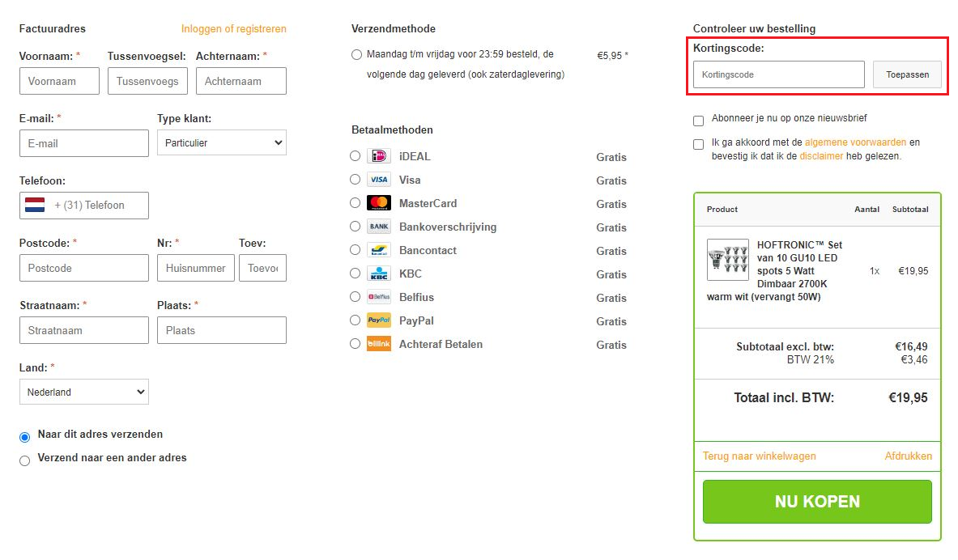Viewport: 958px width, 560px height.
Task: Click the KBC bank logo icon
Action: pos(378,274)
